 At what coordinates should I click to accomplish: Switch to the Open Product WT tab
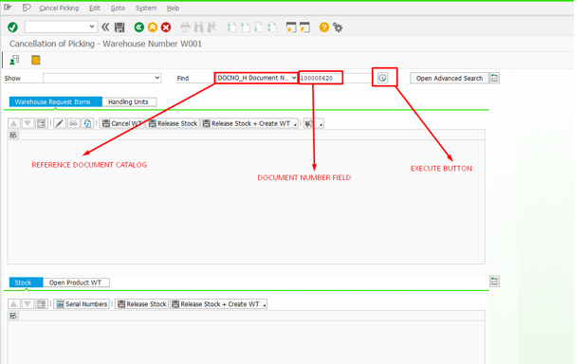click(x=76, y=282)
